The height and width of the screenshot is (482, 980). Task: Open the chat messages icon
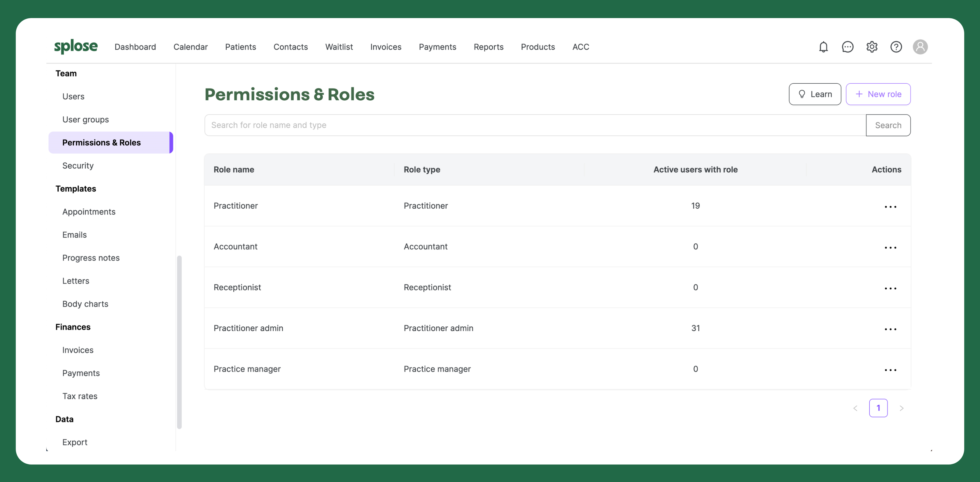click(848, 47)
